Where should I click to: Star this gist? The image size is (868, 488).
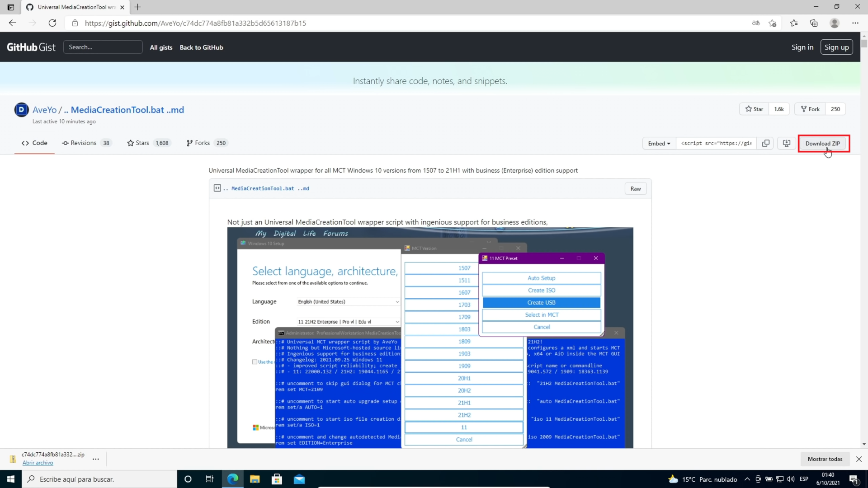click(754, 109)
